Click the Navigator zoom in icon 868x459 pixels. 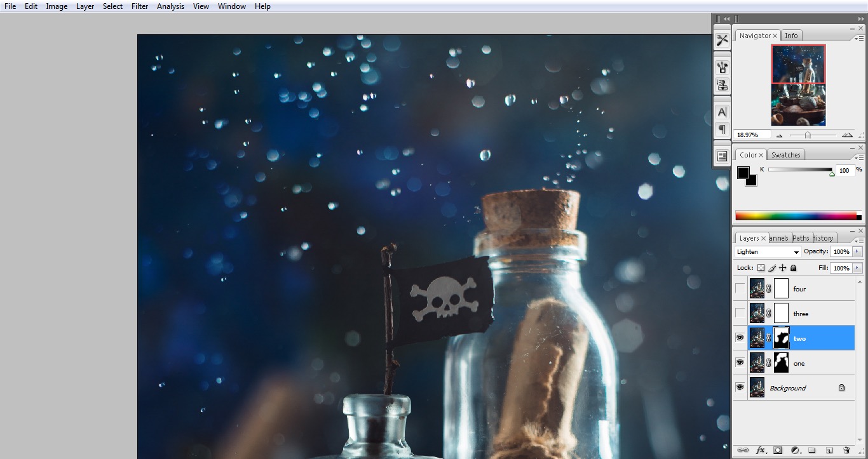point(847,135)
